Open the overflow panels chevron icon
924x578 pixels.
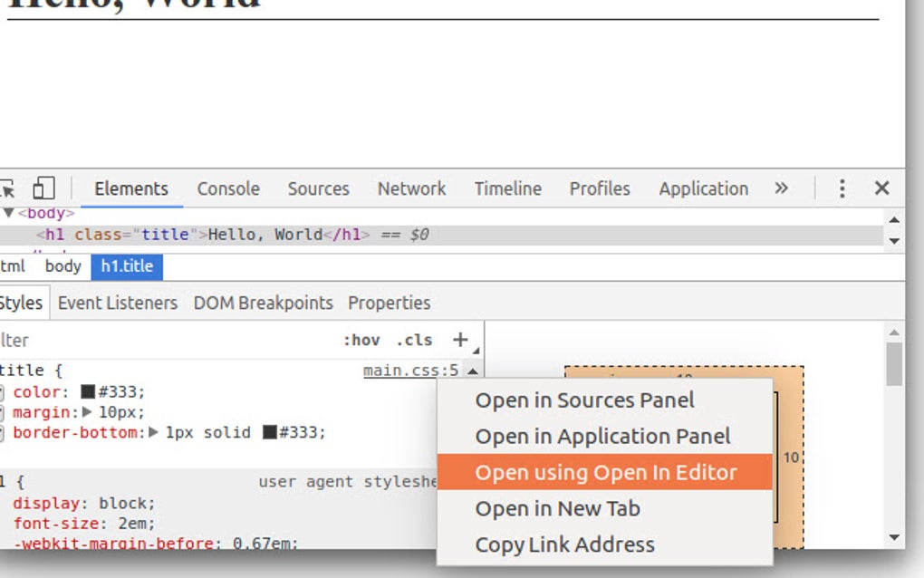(781, 188)
